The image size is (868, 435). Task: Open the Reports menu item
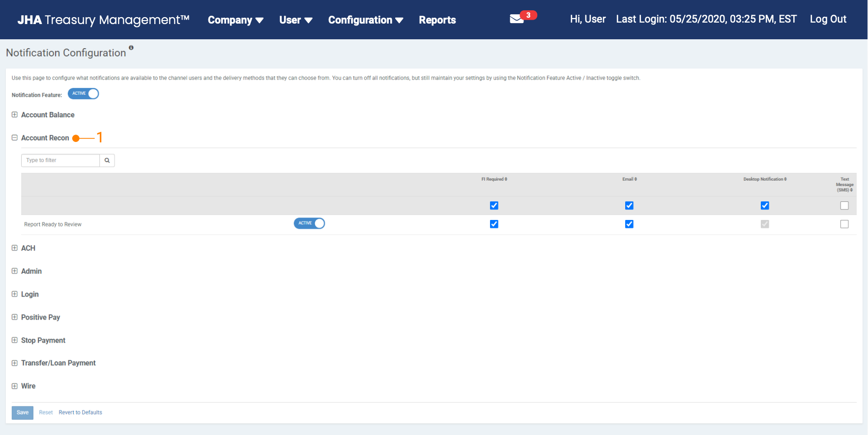point(437,20)
